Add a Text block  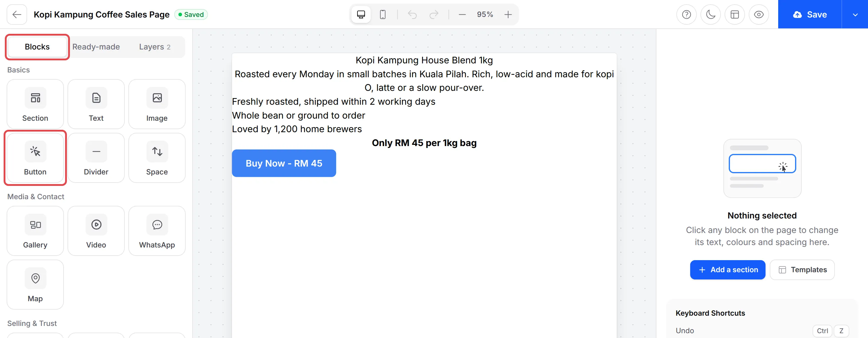(96, 104)
